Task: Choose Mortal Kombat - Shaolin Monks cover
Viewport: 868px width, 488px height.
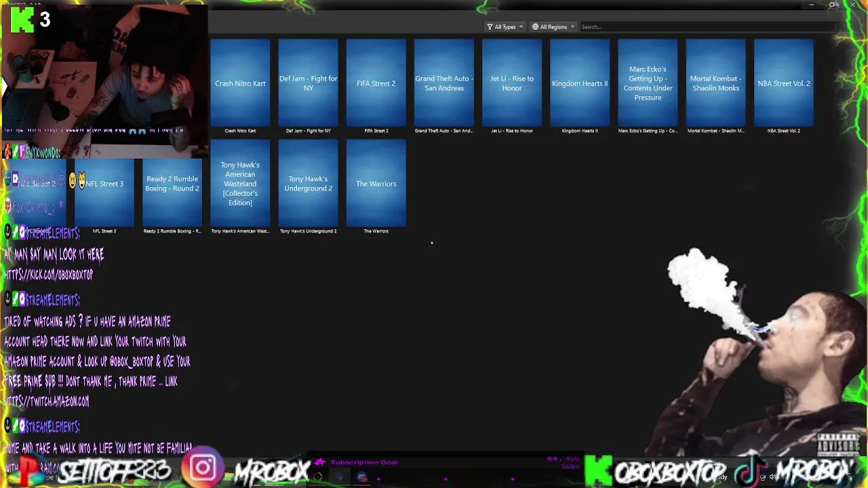Action: click(715, 83)
